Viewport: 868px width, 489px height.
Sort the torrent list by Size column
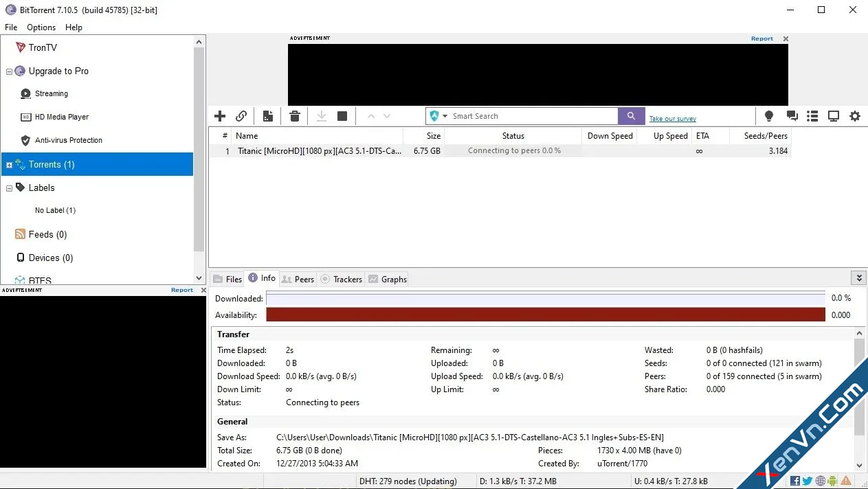(x=423, y=136)
